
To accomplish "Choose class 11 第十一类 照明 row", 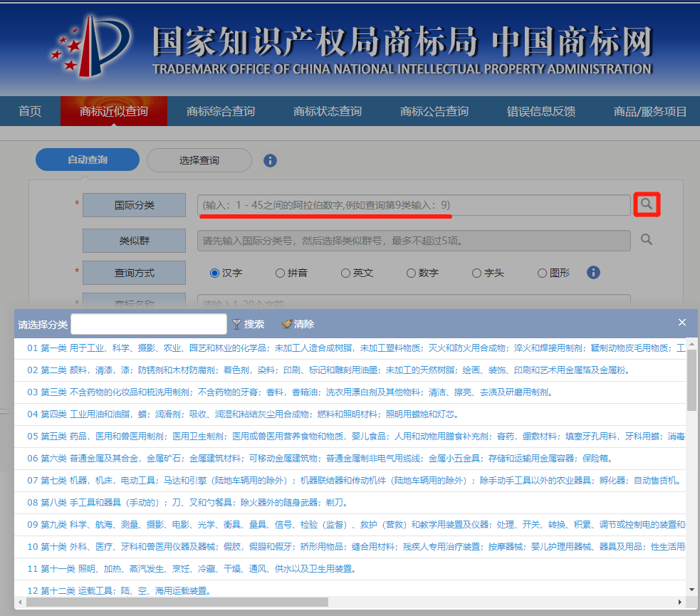I will (350, 569).
